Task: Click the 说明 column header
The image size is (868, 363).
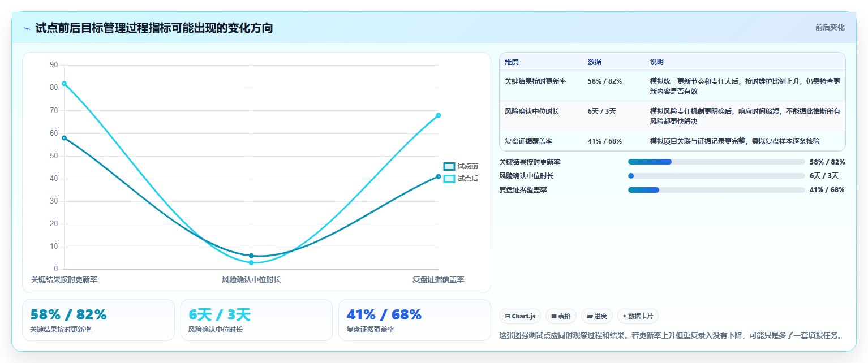Action: [657, 62]
